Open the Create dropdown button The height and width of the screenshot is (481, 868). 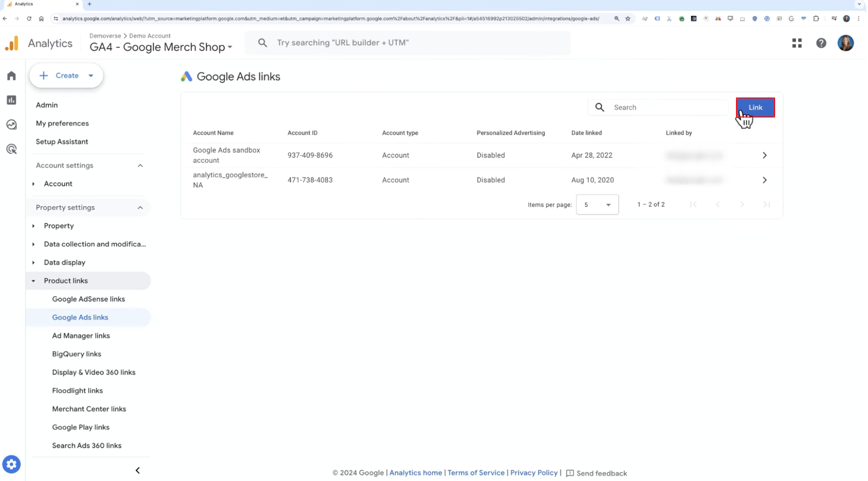click(66, 75)
